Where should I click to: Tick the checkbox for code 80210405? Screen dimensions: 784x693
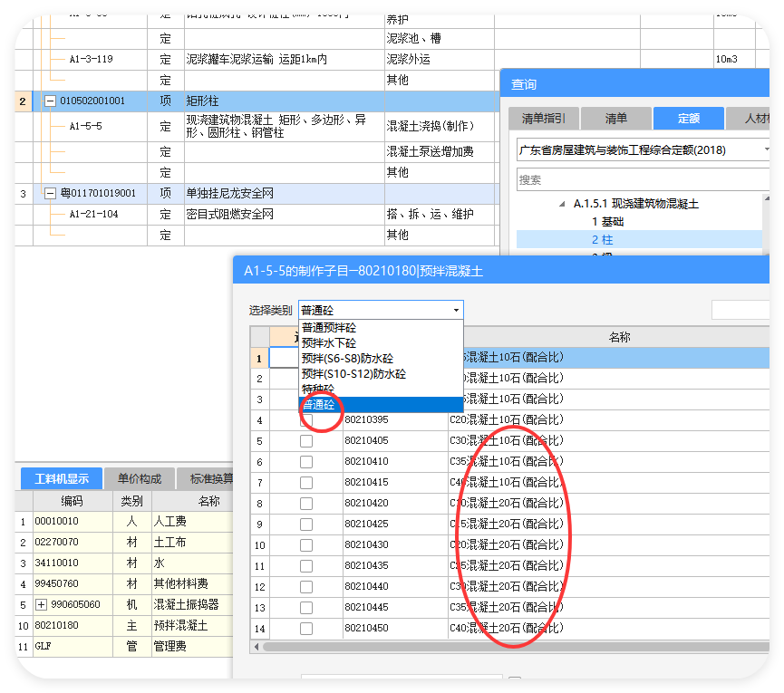[306, 441]
